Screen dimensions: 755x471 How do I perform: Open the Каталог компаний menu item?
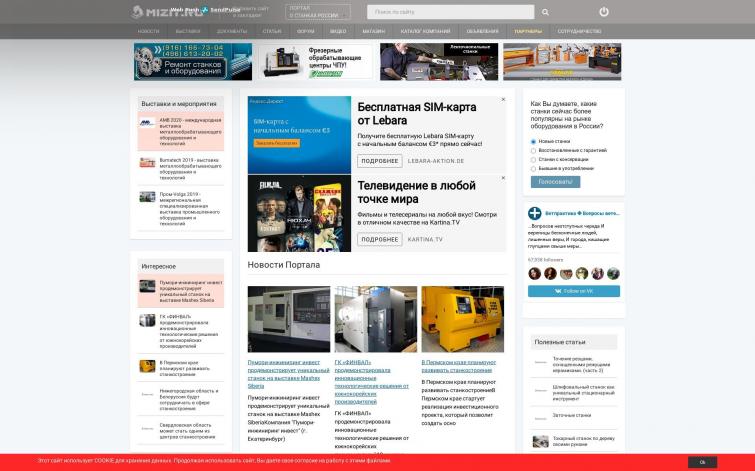click(x=426, y=31)
